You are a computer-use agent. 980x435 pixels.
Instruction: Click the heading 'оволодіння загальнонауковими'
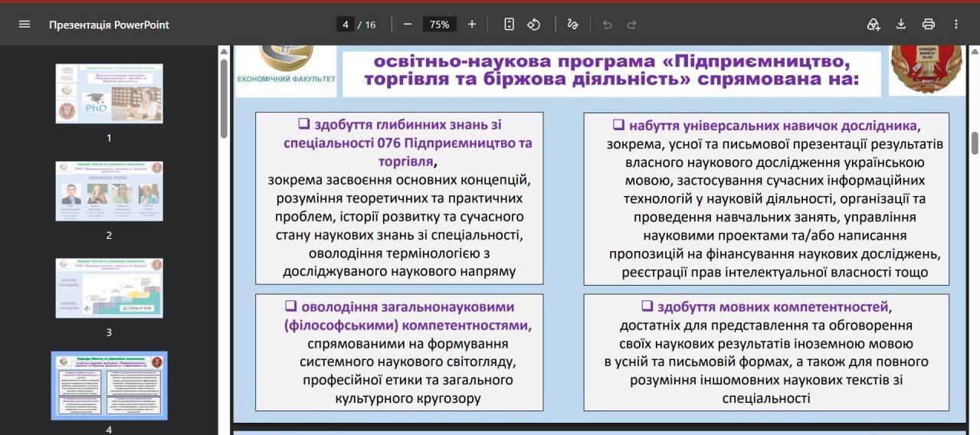pyautogui.click(x=406, y=306)
